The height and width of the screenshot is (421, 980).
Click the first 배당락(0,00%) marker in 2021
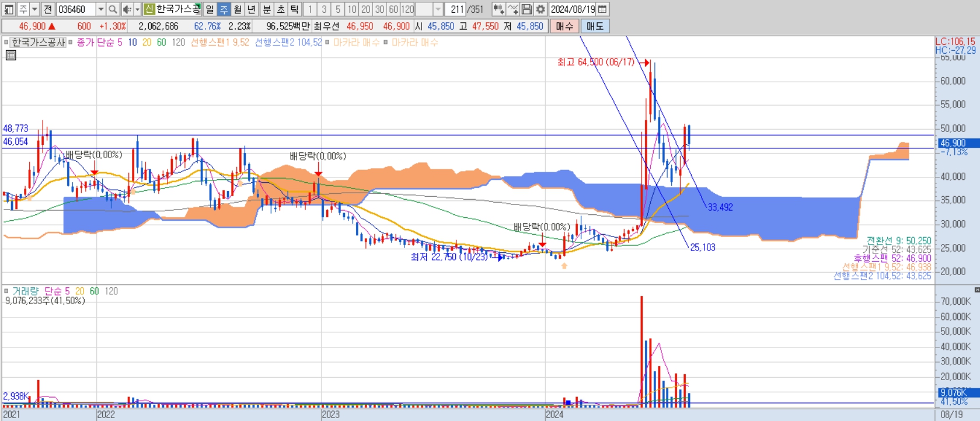click(x=94, y=155)
